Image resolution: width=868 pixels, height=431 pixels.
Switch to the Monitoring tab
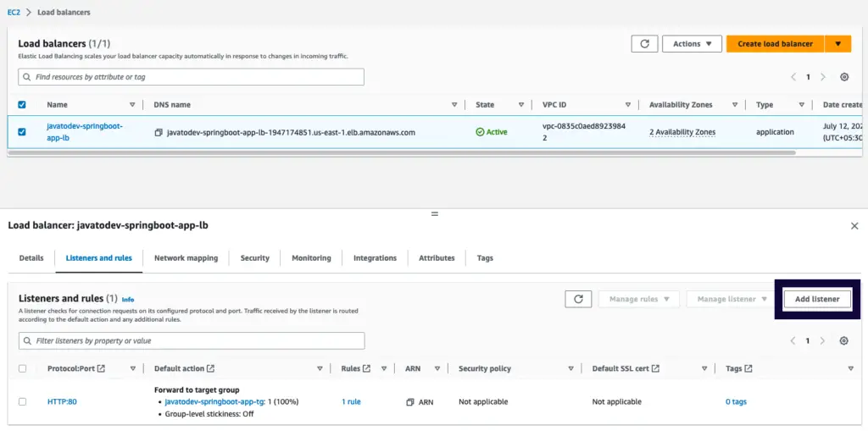311,257
